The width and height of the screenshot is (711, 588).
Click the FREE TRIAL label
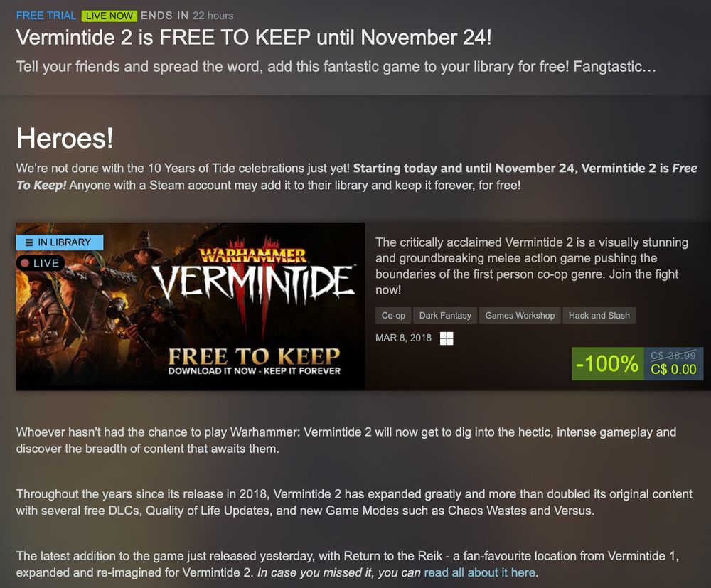(x=46, y=16)
